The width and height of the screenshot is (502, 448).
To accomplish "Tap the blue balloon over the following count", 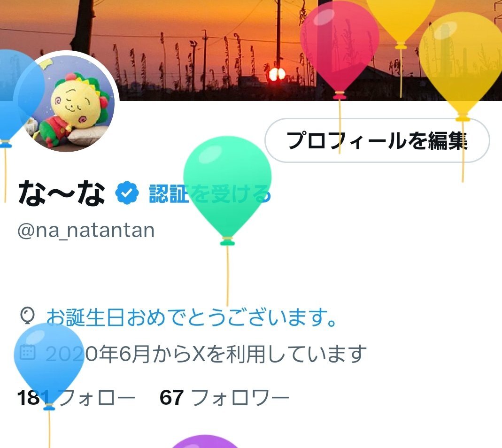I will click(x=49, y=365).
